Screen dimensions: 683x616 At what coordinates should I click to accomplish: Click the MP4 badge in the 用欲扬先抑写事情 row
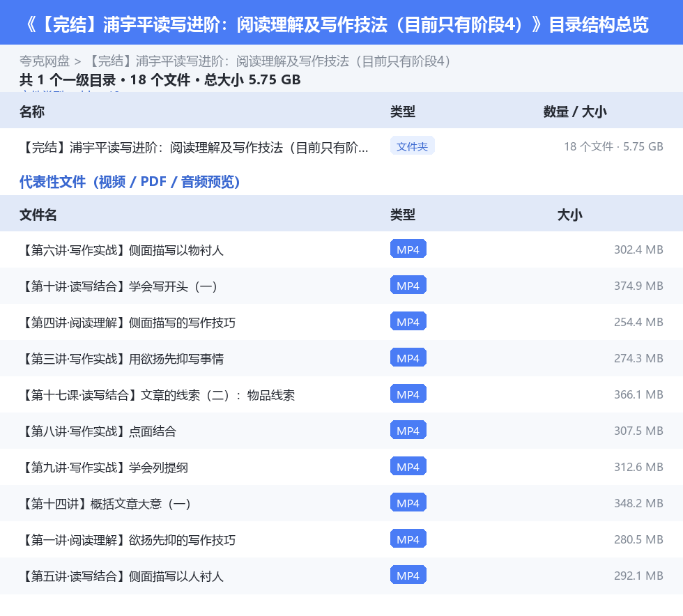408,357
